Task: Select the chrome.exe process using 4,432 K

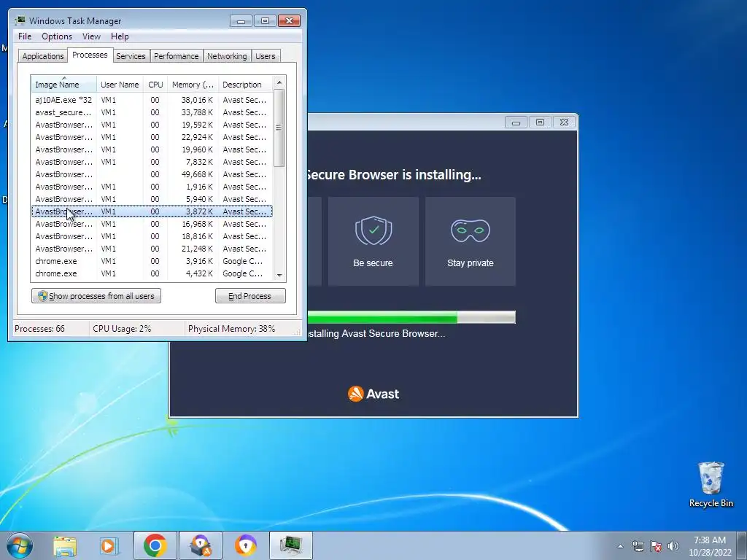Action: pyautogui.click(x=152, y=273)
